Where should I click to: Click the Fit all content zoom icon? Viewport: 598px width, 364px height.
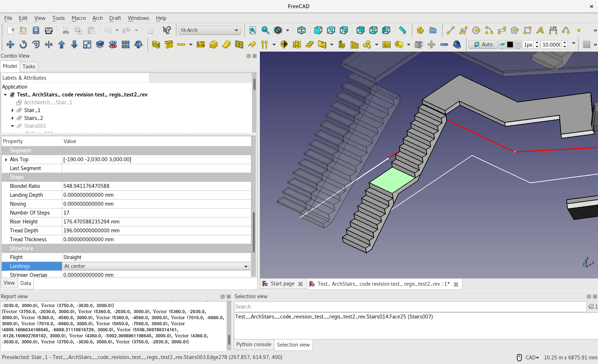252,30
